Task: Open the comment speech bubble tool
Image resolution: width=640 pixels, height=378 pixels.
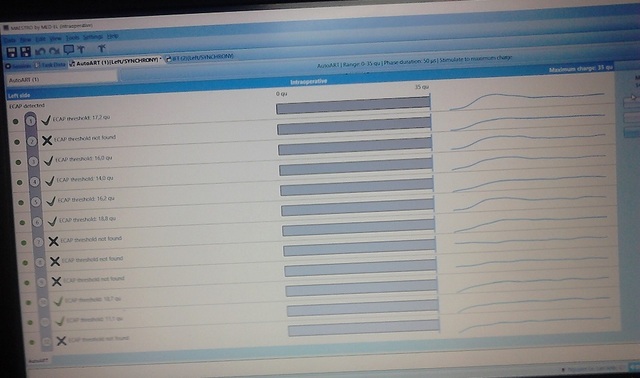Action: [68, 50]
